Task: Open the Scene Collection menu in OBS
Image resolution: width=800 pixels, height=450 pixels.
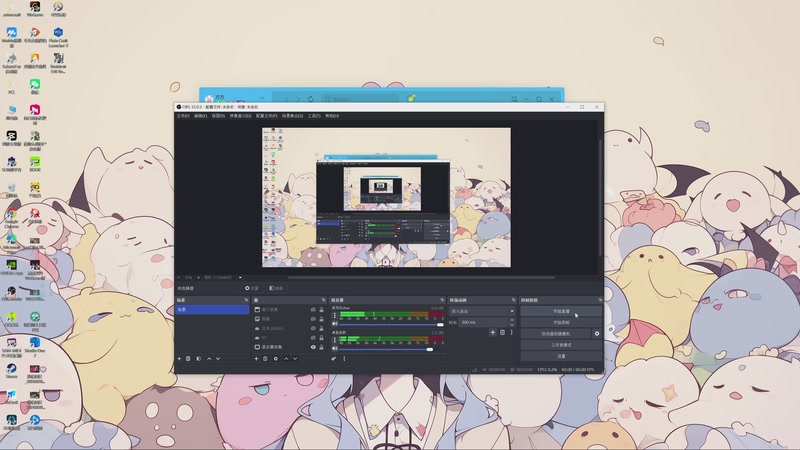Action: [292, 116]
